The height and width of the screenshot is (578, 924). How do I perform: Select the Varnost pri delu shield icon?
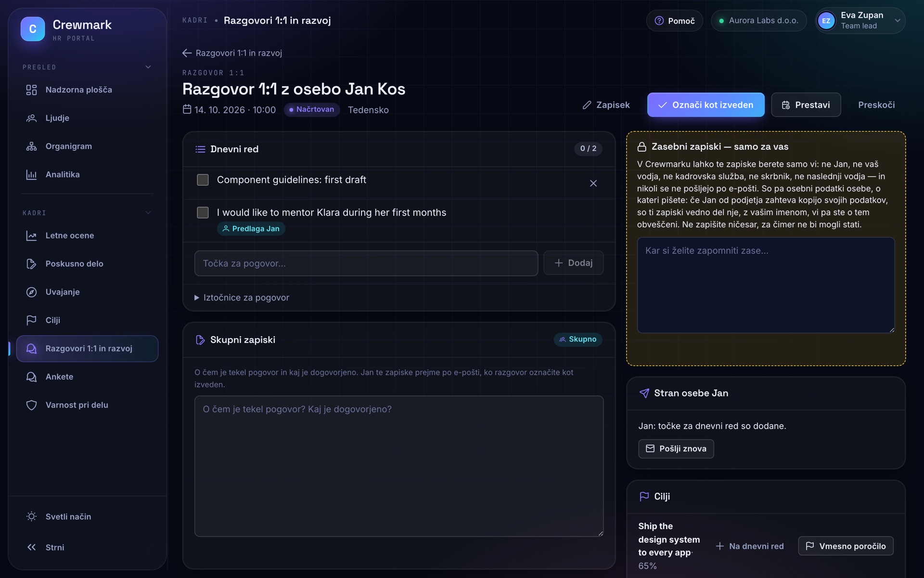point(31,405)
